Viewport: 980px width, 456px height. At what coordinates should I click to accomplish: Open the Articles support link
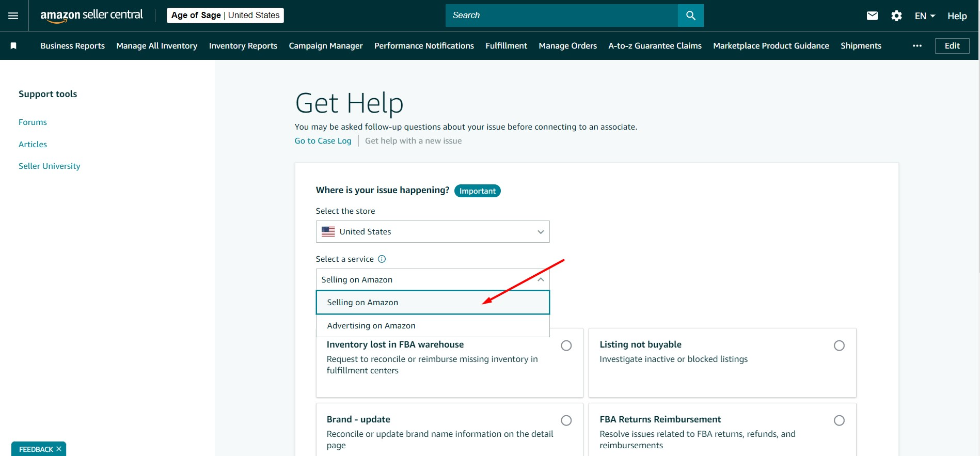[33, 145]
